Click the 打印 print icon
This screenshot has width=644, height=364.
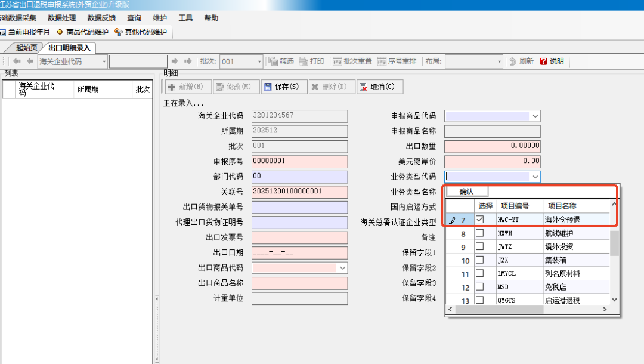click(304, 61)
